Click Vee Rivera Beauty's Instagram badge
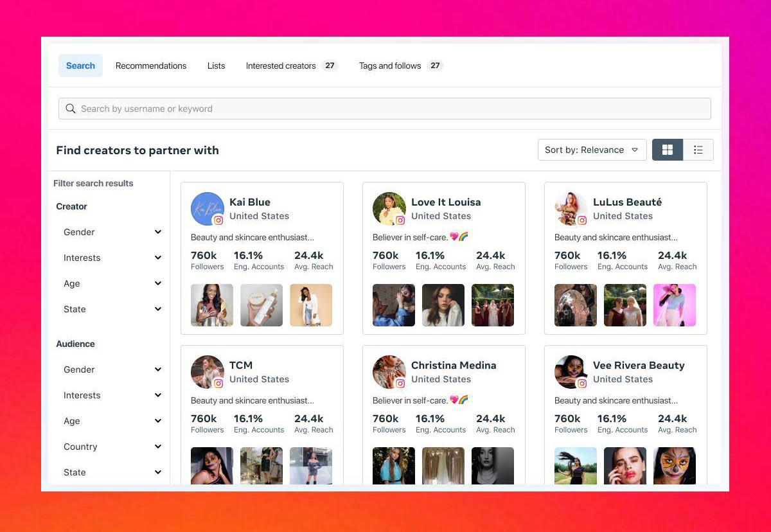The image size is (771, 532). 582,384
